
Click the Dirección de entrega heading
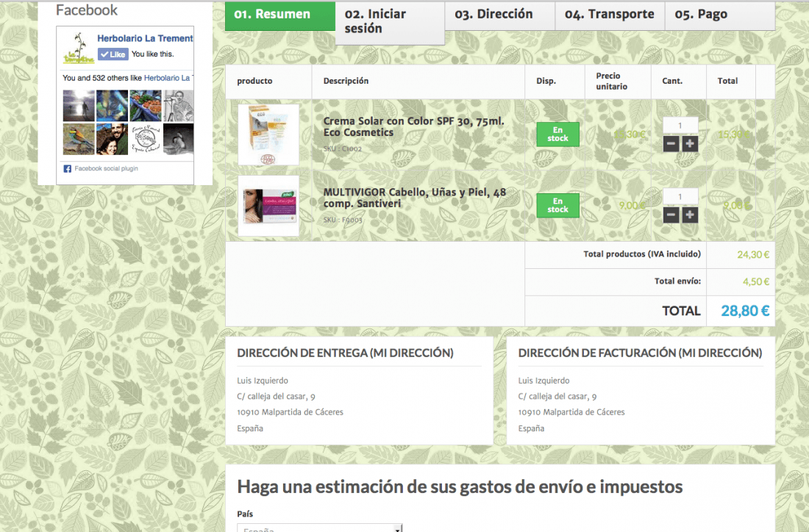[x=345, y=353]
